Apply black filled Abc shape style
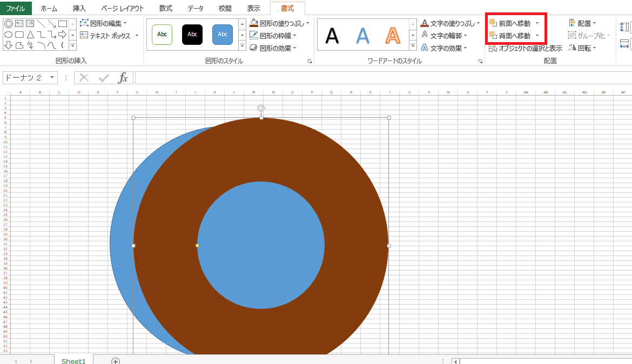 click(192, 34)
